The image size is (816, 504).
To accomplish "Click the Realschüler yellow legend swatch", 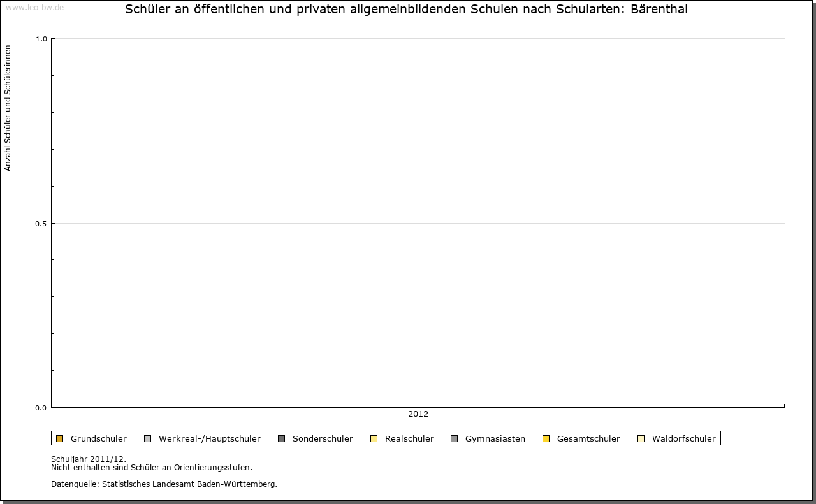I will (x=374, y=438).
